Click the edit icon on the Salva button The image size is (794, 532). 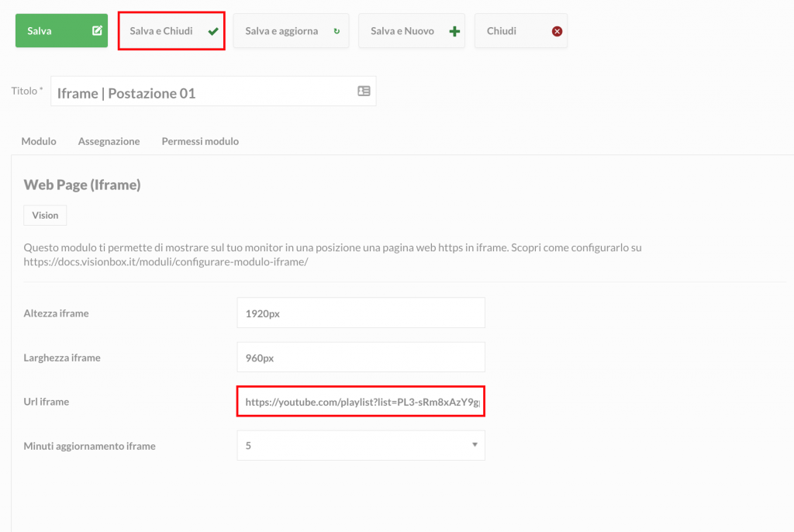97,30
